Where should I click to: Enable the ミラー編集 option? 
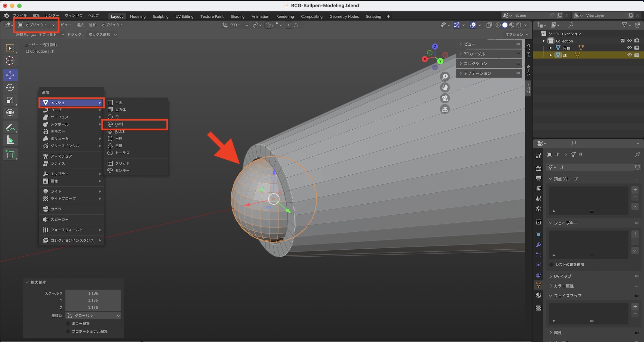pos(68,323)
